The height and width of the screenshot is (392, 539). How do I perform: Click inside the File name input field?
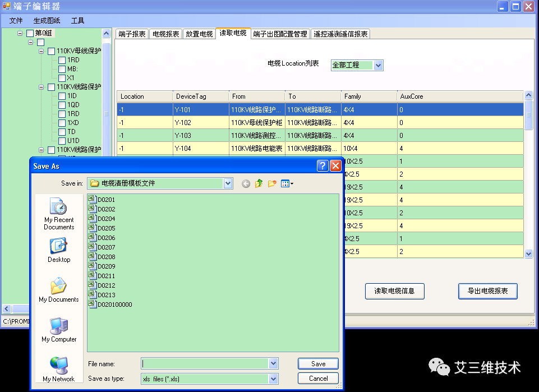(x=205, y=363)
